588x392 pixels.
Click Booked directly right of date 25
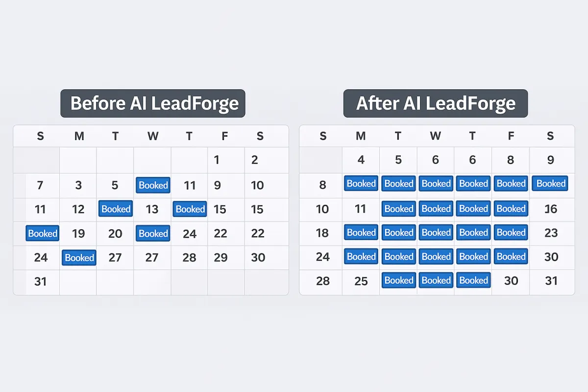398,280
